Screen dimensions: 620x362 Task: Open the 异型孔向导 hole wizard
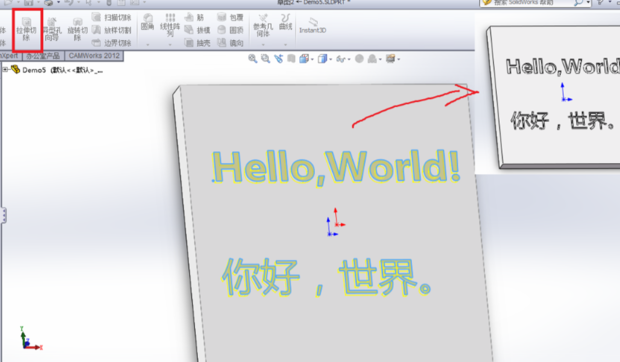point(52,30)
